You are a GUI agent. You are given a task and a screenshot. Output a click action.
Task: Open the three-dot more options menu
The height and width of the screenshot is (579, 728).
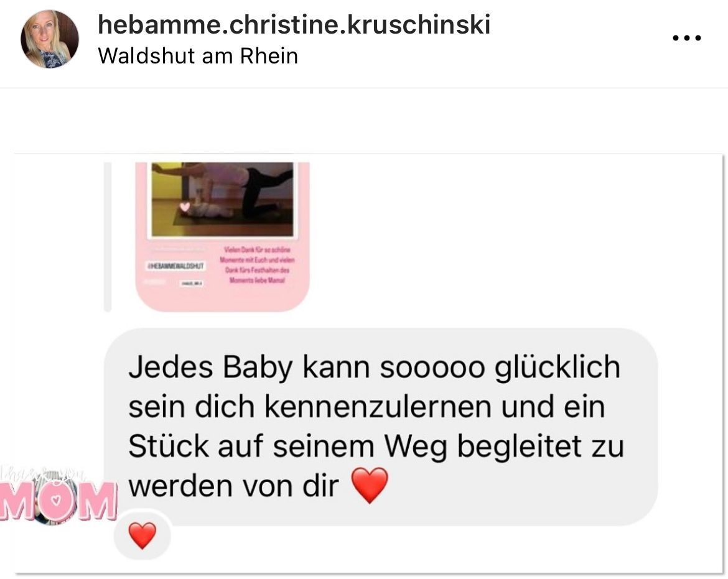[687, 38]
